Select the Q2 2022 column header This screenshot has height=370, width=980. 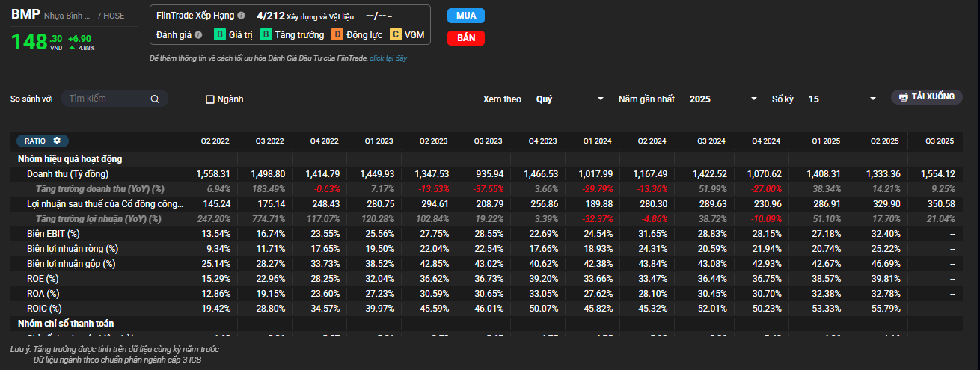click(x=215, y=141)
